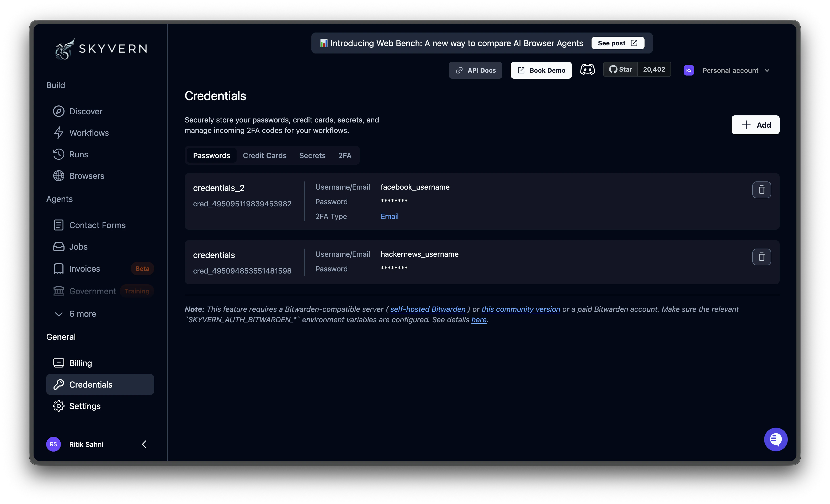Open the self-hosted Bitwarden link
The image size is (830, 504).
428,309
